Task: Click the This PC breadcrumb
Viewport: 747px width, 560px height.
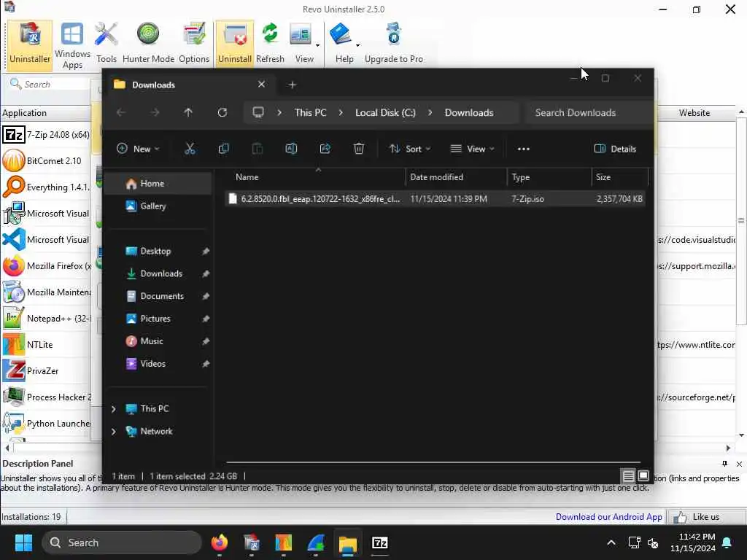Action: (x=310, y=112)
